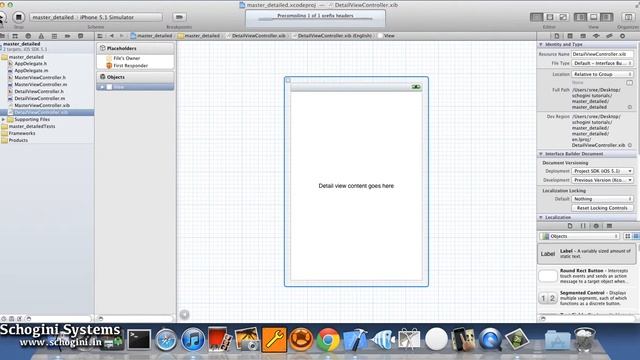
Task: Open the Deployment Project SDK dropdown
Action: click(602, 171)
